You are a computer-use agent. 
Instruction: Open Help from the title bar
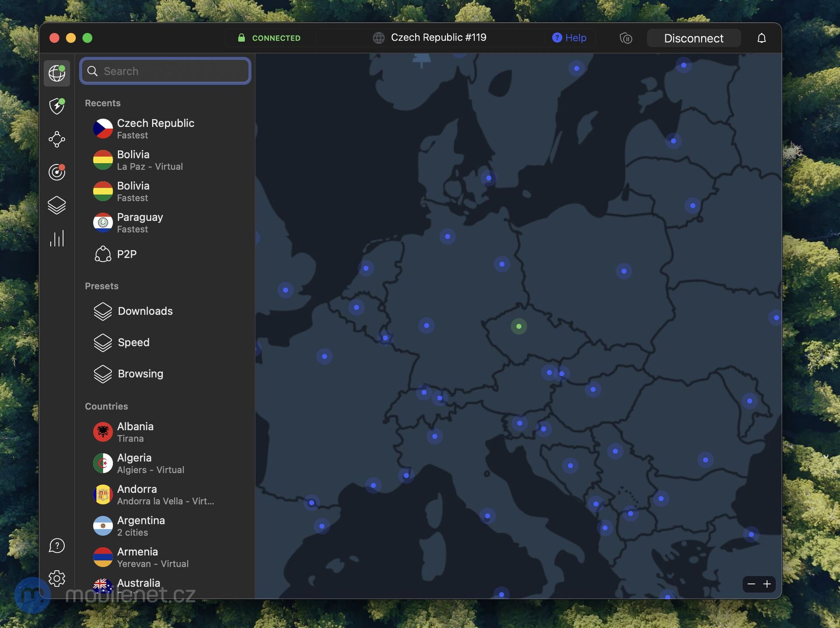coord(570,38)
